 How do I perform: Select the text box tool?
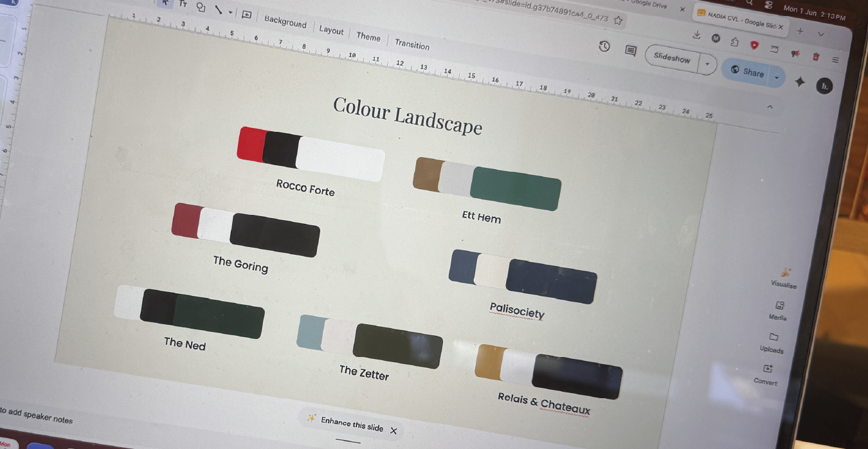click(183, 5)
